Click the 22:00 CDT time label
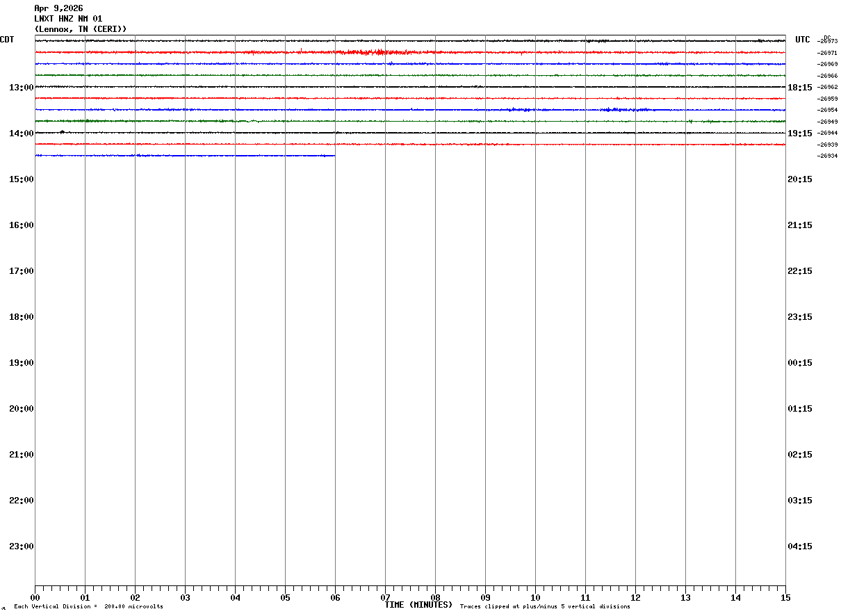Viewport: 841px width, 616px height. point(22,501)
